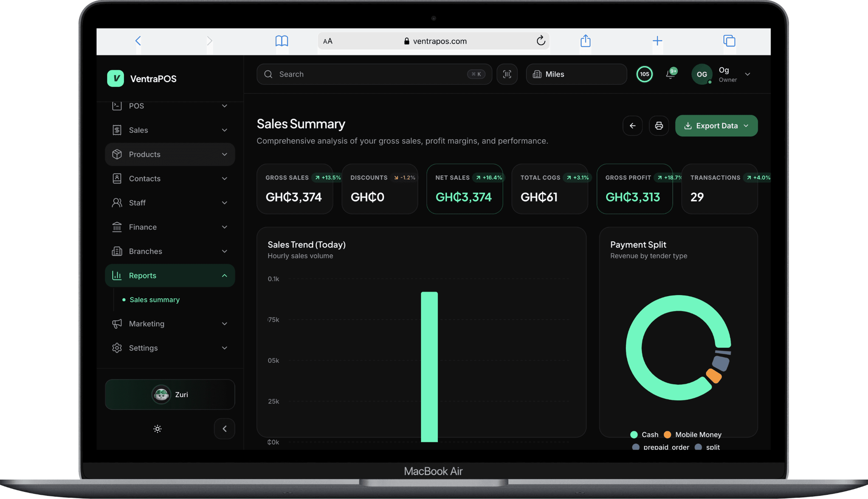Click the Cash legend swatch
This screenshot has width=868, height=499.
(x=634, y=434)
